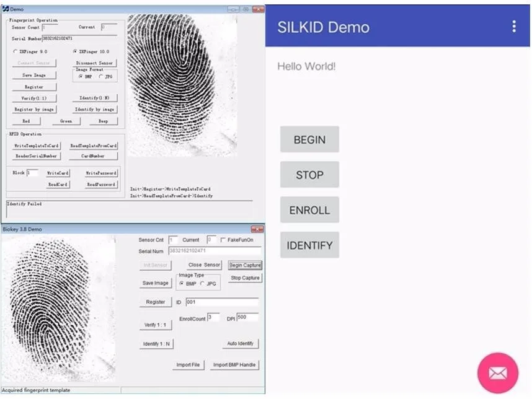The image size is (532, 399).
Task: Tap the pink mail floating button
Action: click(498, 373)
